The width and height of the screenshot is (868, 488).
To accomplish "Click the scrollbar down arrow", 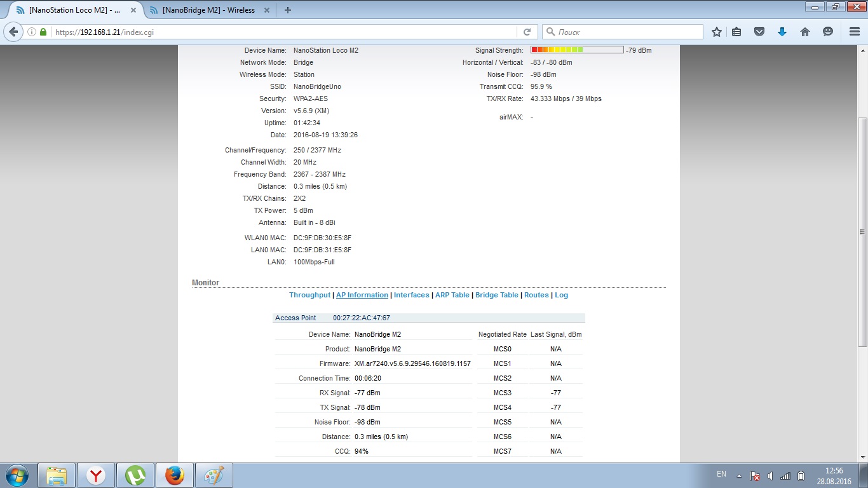I will [x=862, y=457].
